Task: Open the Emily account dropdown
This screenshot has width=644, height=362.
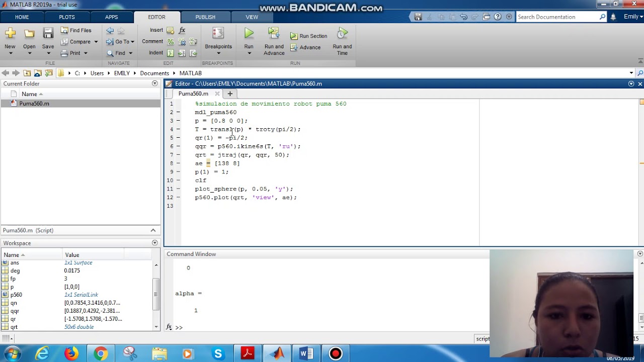Action: (632, 17)
